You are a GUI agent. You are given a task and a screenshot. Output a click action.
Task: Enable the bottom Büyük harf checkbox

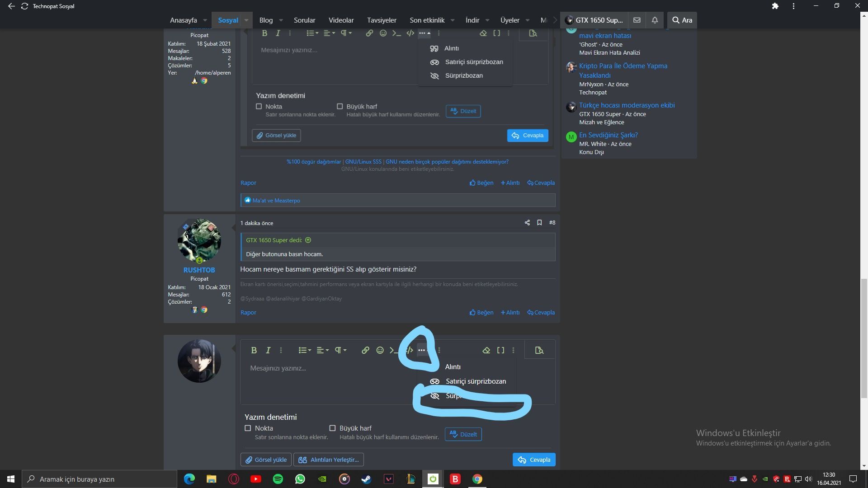tap(332, 428)
